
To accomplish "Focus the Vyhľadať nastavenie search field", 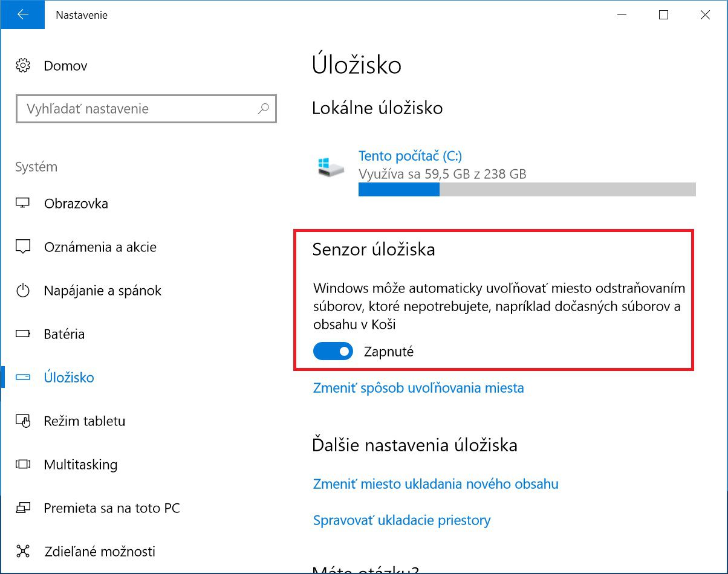I will point(146,109).
